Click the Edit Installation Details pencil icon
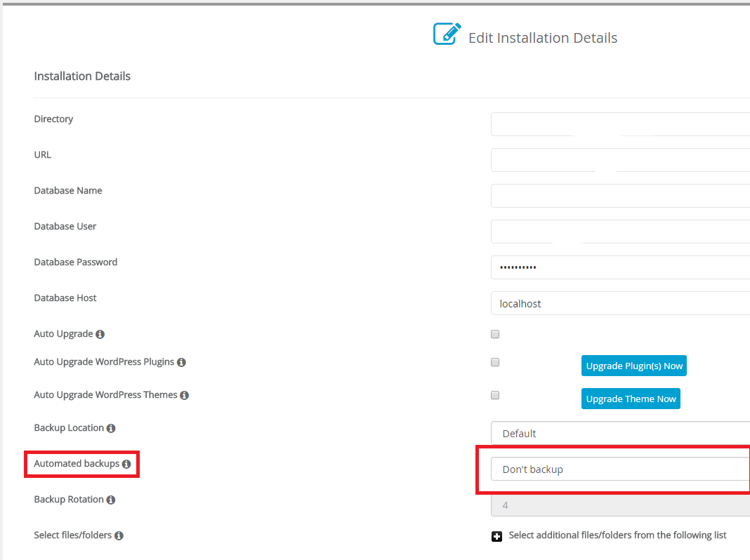Viewport: 750px width, 560px height. tap(446, 32)
